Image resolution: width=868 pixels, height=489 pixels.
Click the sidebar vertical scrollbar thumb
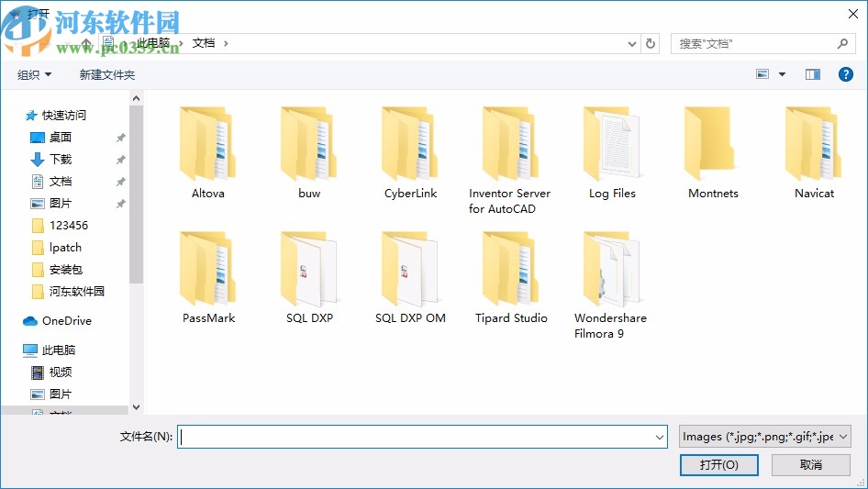point(136,194)
